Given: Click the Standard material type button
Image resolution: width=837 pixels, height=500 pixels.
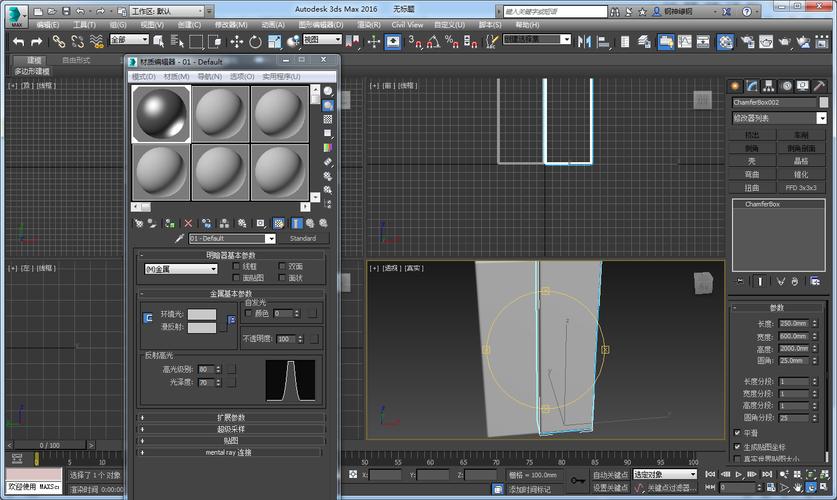Looking at the screenshot, I should tap(302, 239).
